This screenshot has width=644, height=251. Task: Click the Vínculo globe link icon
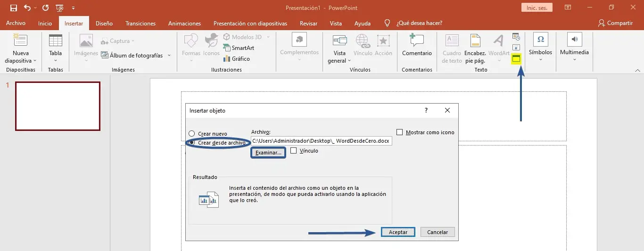point(363,40)
